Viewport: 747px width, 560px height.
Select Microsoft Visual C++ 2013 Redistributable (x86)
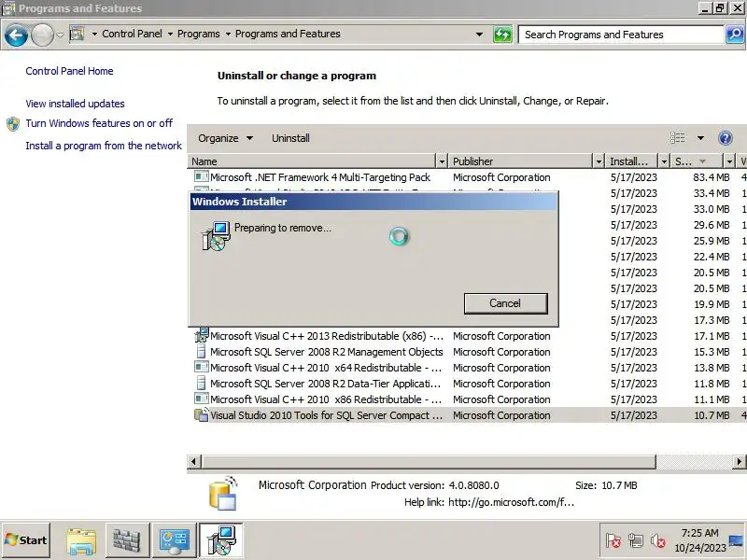tap(327, 336)
